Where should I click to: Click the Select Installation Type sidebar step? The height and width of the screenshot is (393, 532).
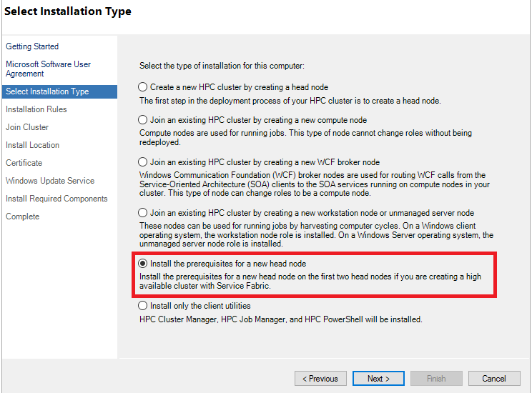(47, 91)
